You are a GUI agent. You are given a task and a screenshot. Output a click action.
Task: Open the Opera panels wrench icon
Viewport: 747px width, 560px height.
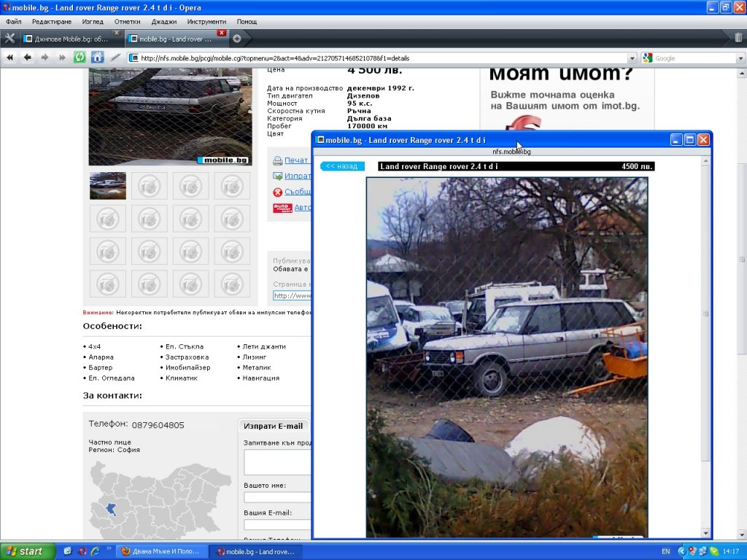(9, 39)
